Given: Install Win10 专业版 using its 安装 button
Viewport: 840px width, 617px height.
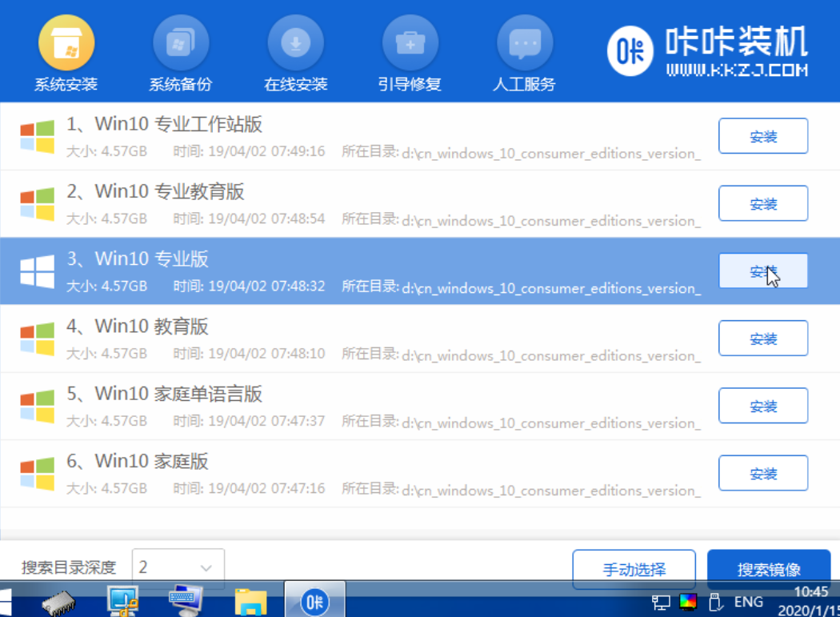Looking at the screenshot, I should coord(762,271).
